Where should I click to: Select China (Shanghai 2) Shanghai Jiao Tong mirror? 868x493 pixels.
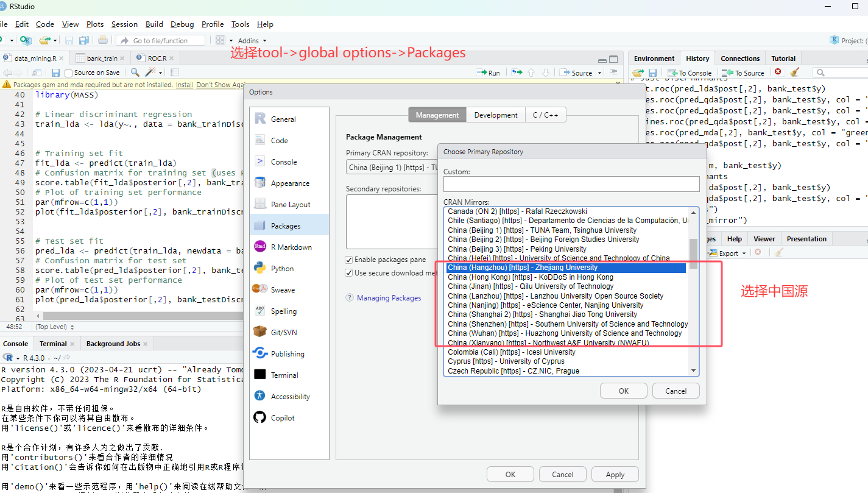tap(566, 314)
